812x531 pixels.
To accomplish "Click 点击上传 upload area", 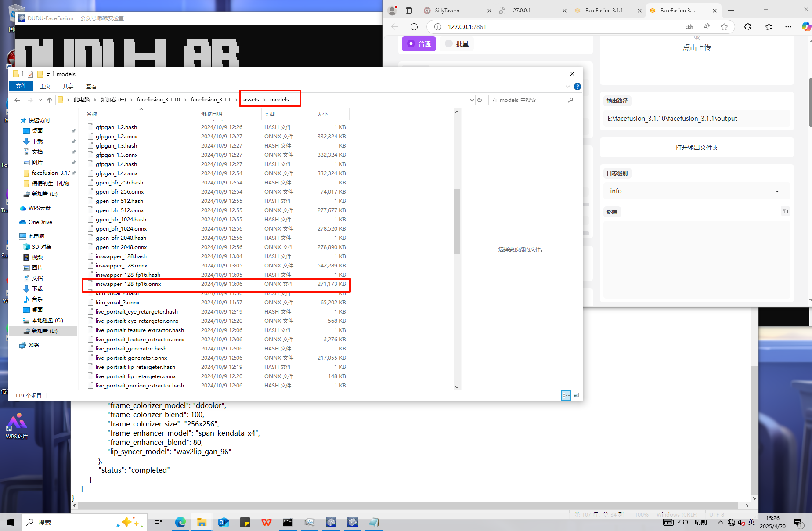I will point(697,47).
